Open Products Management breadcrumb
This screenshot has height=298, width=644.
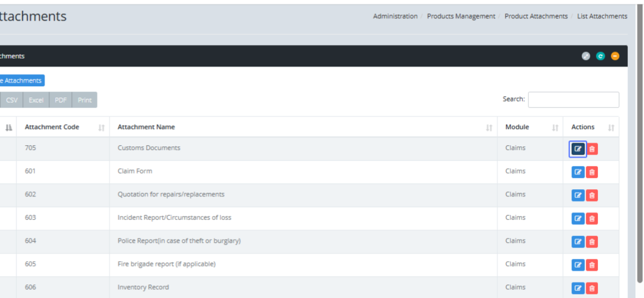tap(461, 17)
